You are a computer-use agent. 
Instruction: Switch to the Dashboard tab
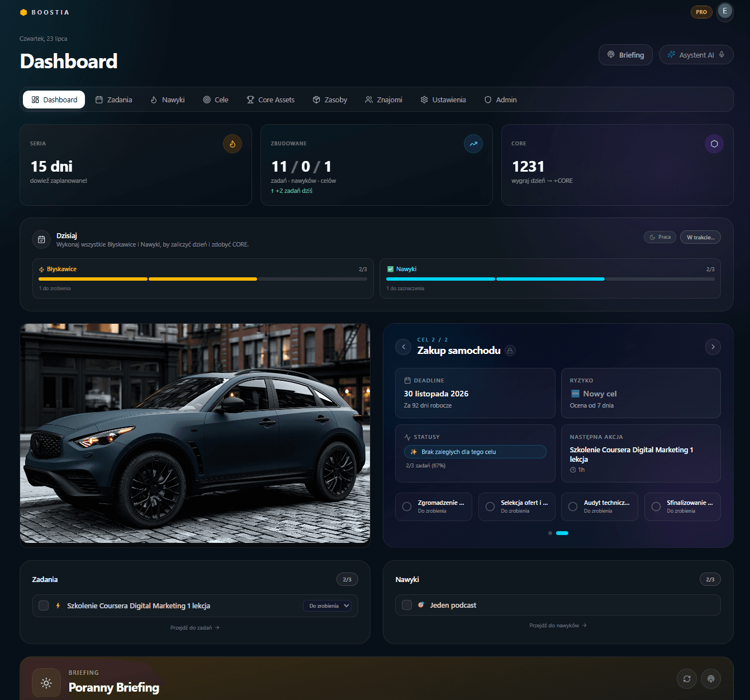(x=54, y=100)
